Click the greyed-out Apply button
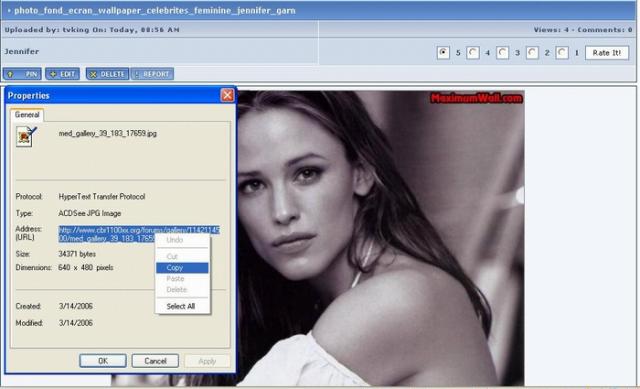This screenshot has height=389, width=640. point(207,361)
